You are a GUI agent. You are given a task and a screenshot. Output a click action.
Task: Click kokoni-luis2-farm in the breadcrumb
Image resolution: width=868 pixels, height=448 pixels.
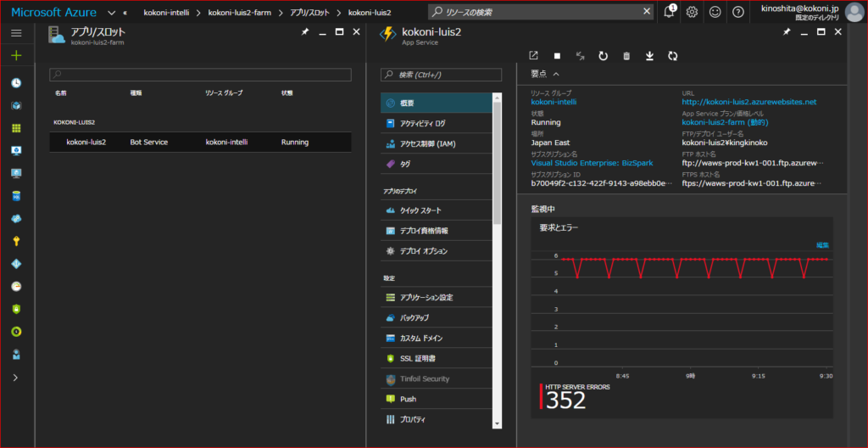tap(240, 12)
